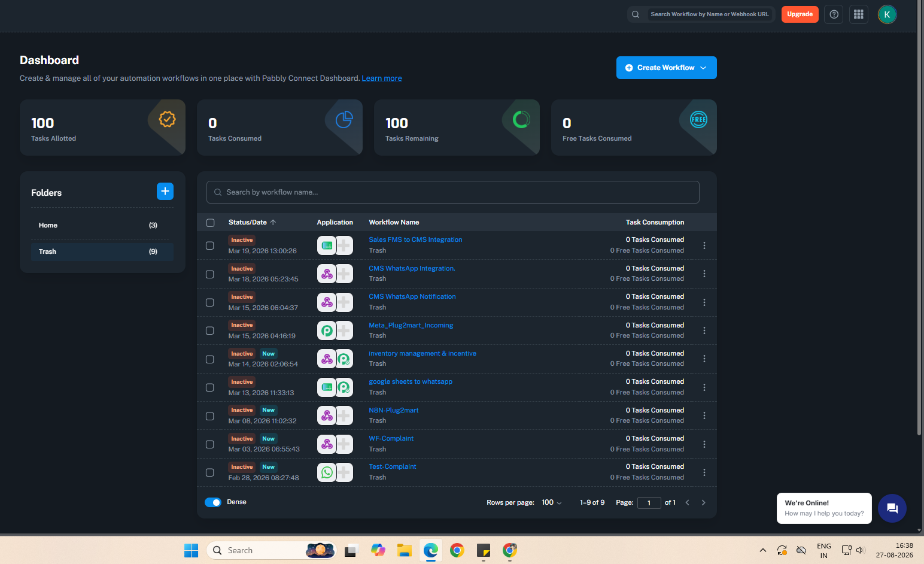Check the N8N-Plug2mart row

(210, 416)
